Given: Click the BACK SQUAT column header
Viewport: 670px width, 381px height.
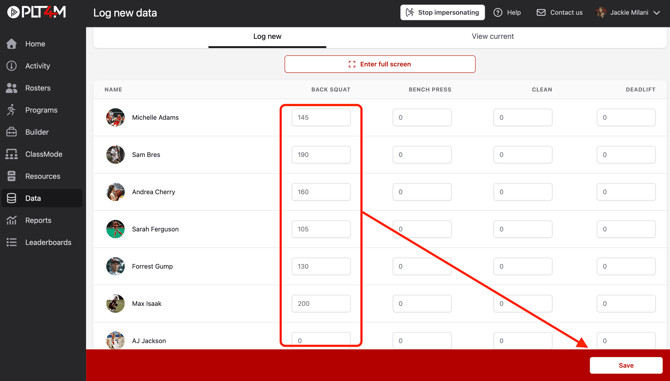Looking at the screenshot, I should pos(331,90).
